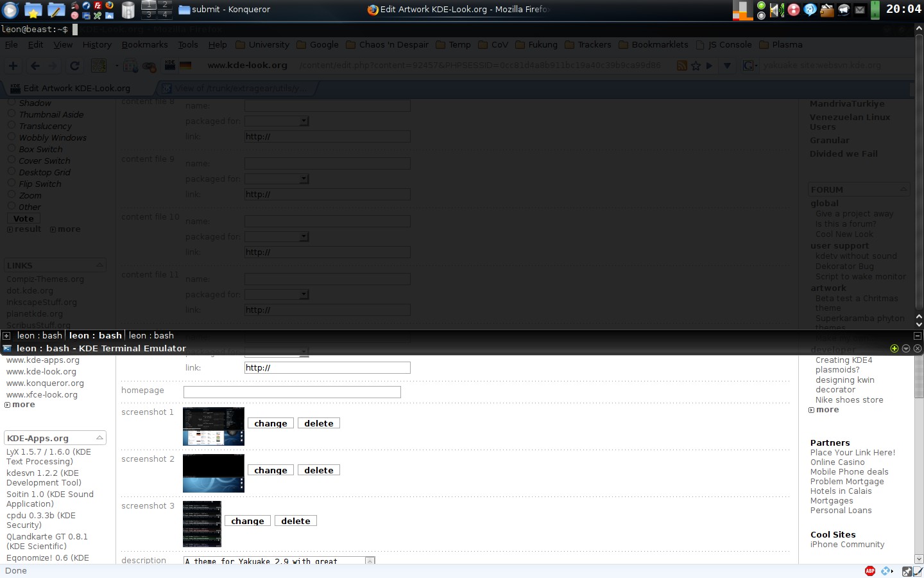Open the system monitor tray graph
Screen dimensions: 924x578
pyautogui.click(x=742, y=10)
